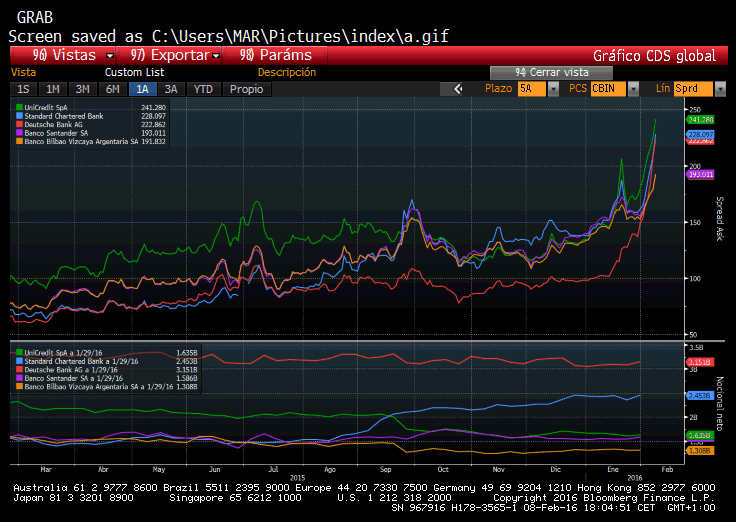Click the collapse chevron arrow icon
The width and height of the screenshot is (736, 522).
click(x=458, y=89)
